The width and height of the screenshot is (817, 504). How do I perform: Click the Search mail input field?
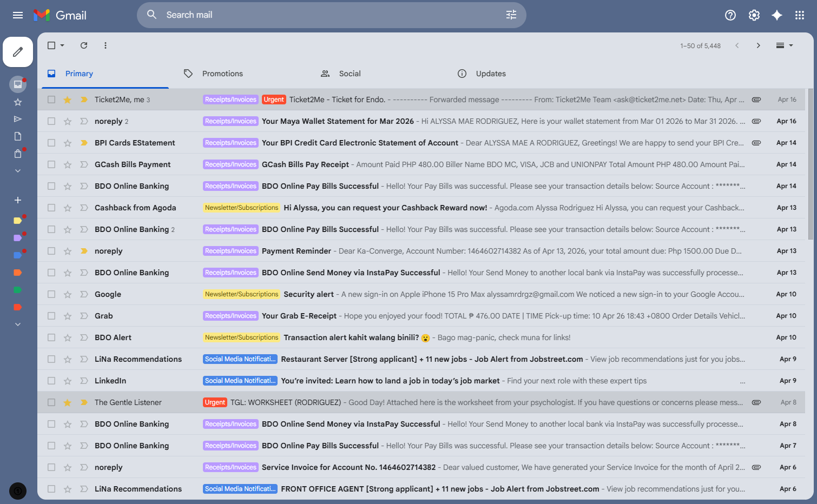(331, 15)
